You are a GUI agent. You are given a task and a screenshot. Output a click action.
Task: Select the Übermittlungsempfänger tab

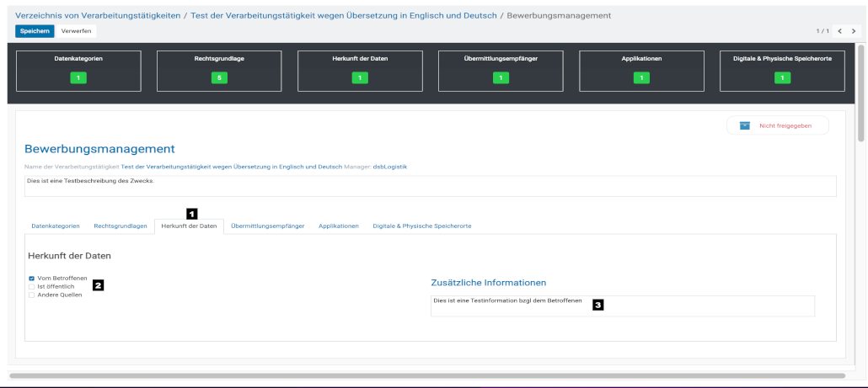click(267, 226)
